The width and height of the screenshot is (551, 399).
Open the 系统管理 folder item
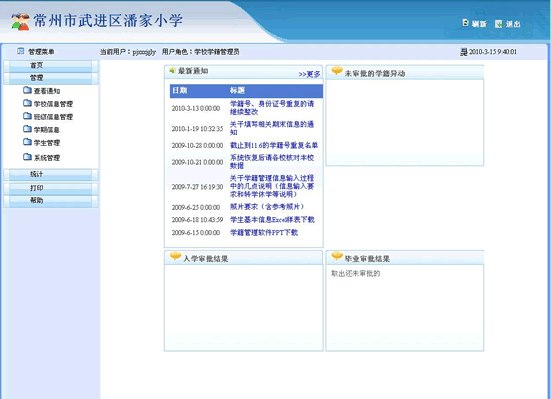click(x=41, y=157)
